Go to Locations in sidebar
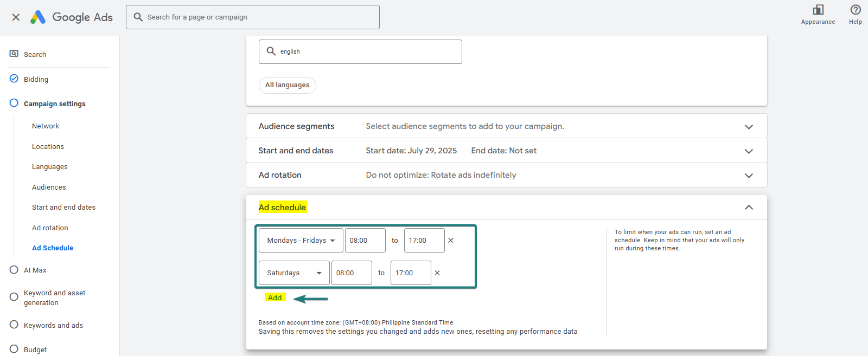This screenshot has height=356, width=868. coord(48,146)
